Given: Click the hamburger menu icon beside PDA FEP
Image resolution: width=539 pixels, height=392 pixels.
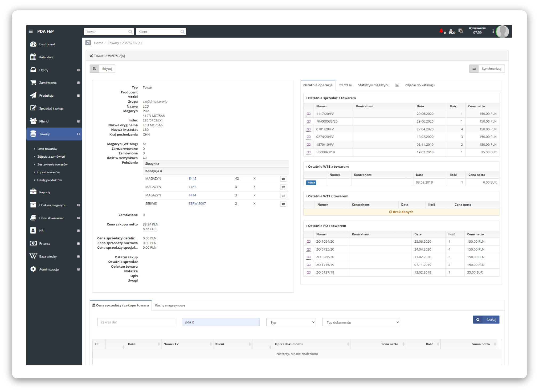Looking at the screenshot, I should [31, 31].
